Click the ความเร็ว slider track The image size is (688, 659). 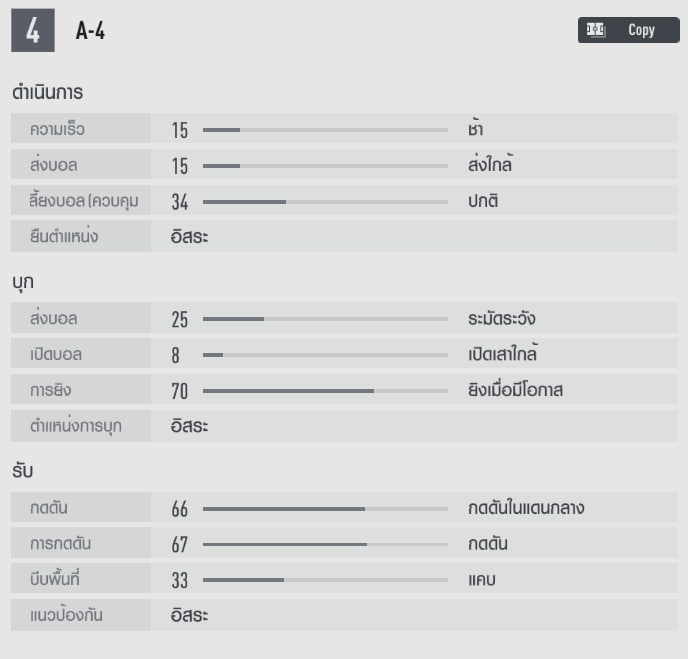[325, 130]
